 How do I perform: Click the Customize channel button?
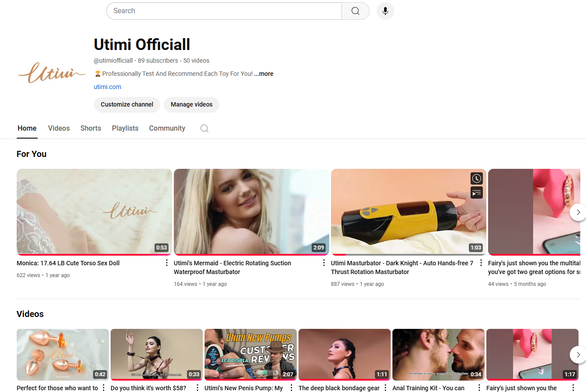pos(127,105)
